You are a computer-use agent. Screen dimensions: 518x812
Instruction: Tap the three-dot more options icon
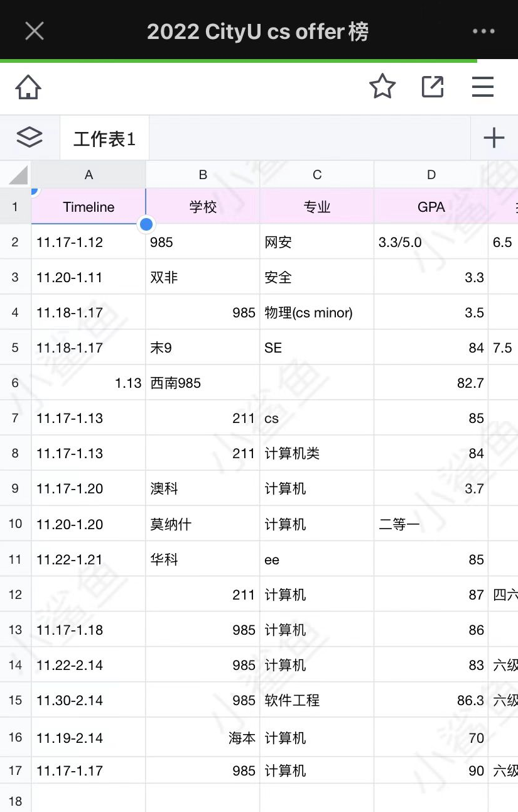click(483, 31)
